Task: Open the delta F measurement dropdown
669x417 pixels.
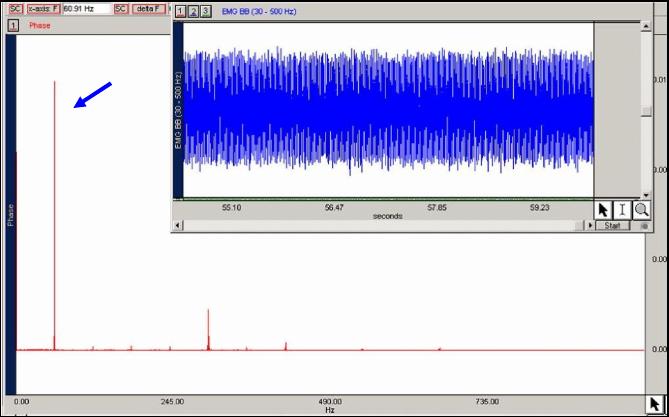Action: (148, 8)
